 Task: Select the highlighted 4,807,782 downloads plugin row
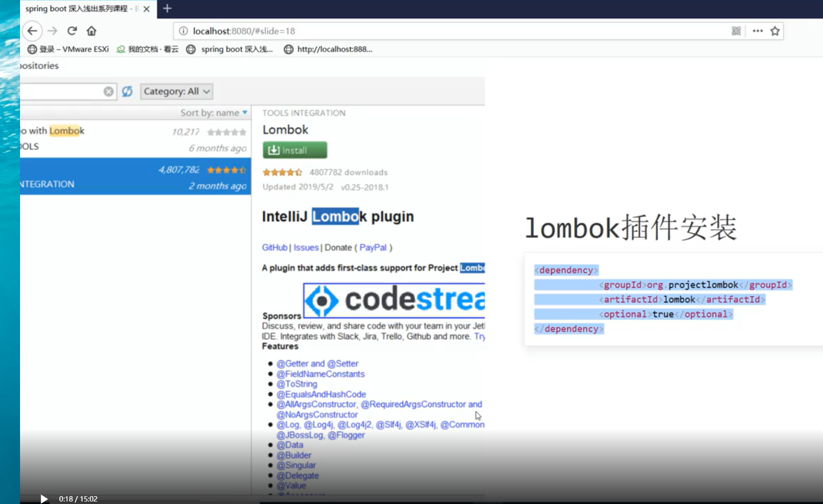click(136, 176)
